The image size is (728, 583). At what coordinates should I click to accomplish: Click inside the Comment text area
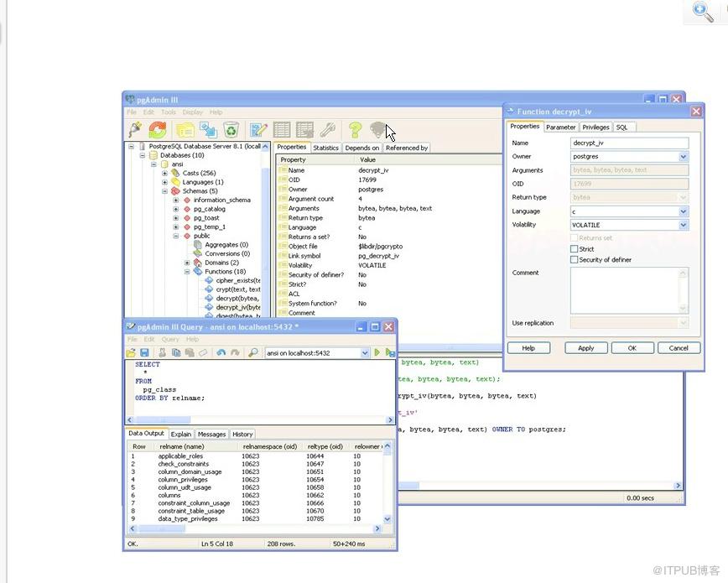tap(625, 291)
